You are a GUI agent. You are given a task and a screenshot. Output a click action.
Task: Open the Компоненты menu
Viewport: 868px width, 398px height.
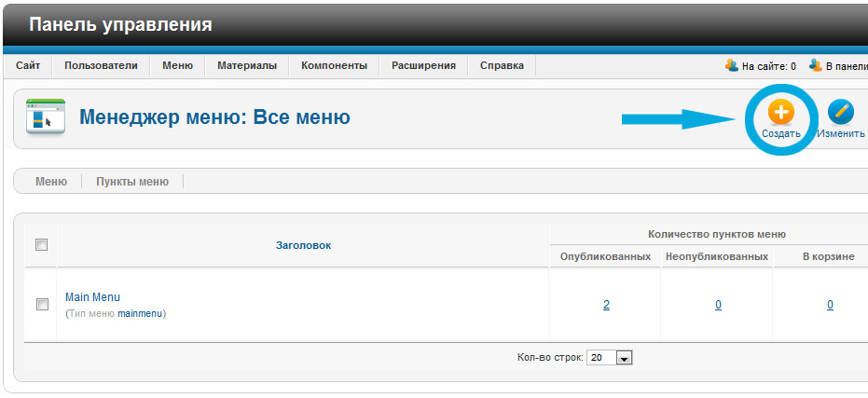point(334,66)
